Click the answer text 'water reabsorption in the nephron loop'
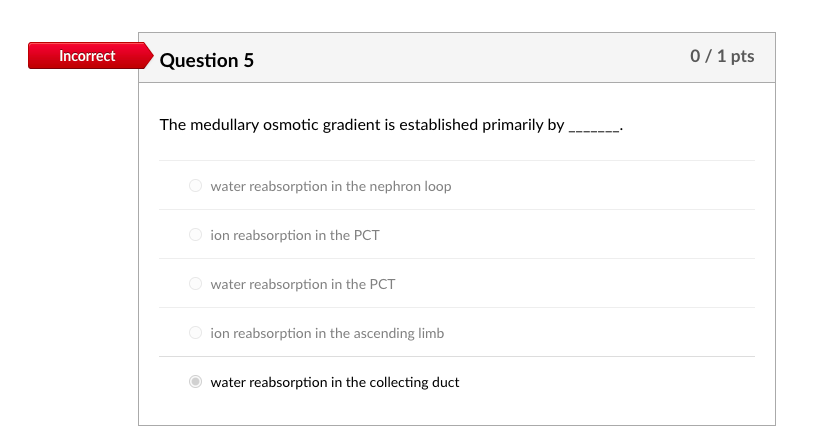Viewport: 832px width, 446px height. tap(330, 186)
